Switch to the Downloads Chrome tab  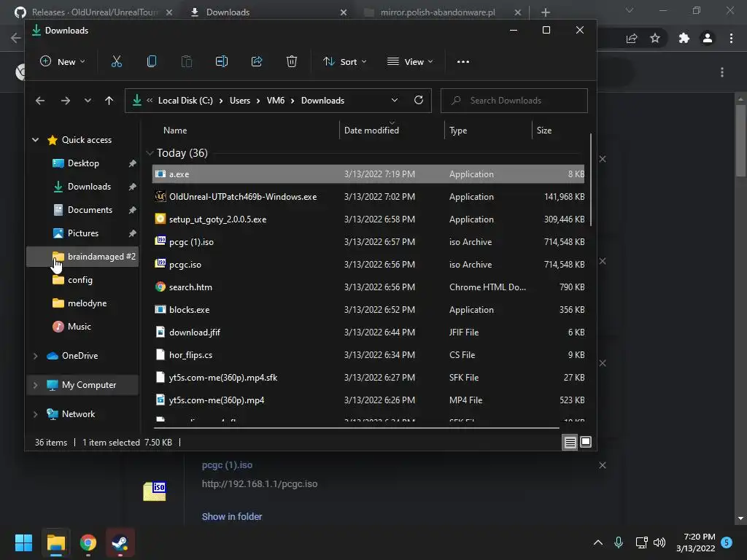click(x=268, y=12)
